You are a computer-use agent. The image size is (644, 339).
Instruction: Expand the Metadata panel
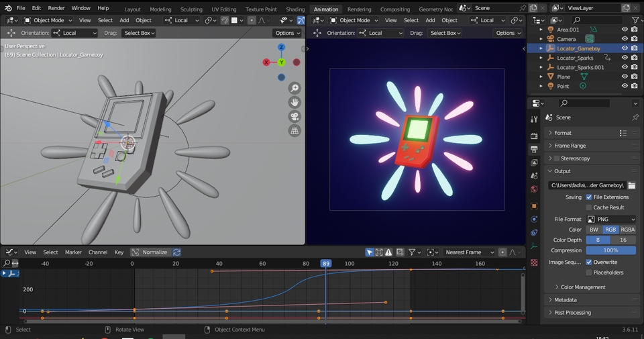tap(565, 300)
